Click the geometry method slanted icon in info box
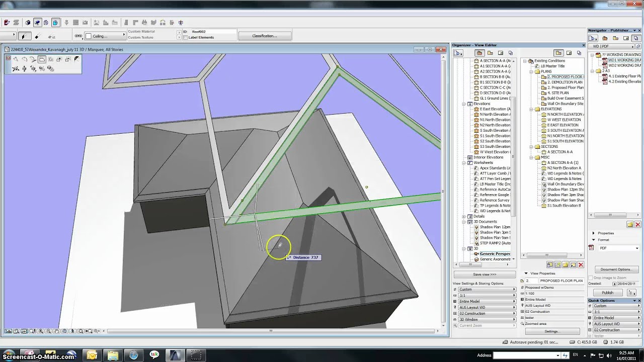Screen dimensions: 644x362 click(24, 36)
